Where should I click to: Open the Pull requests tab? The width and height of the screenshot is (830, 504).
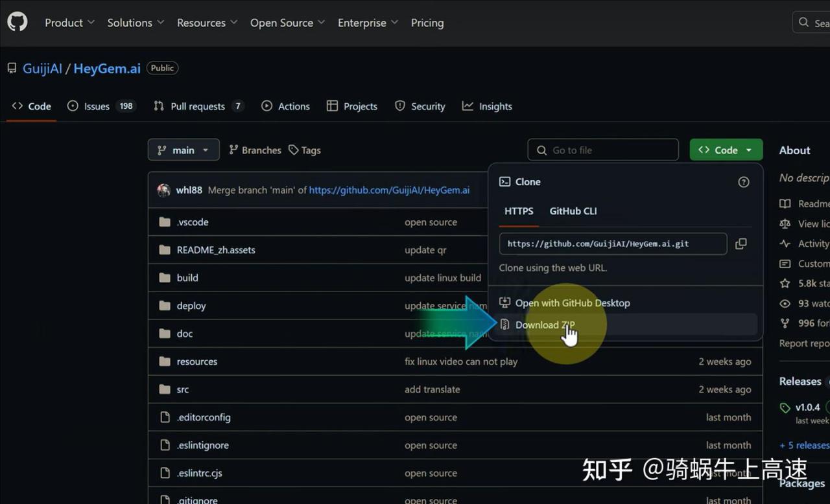click(198, 106)
